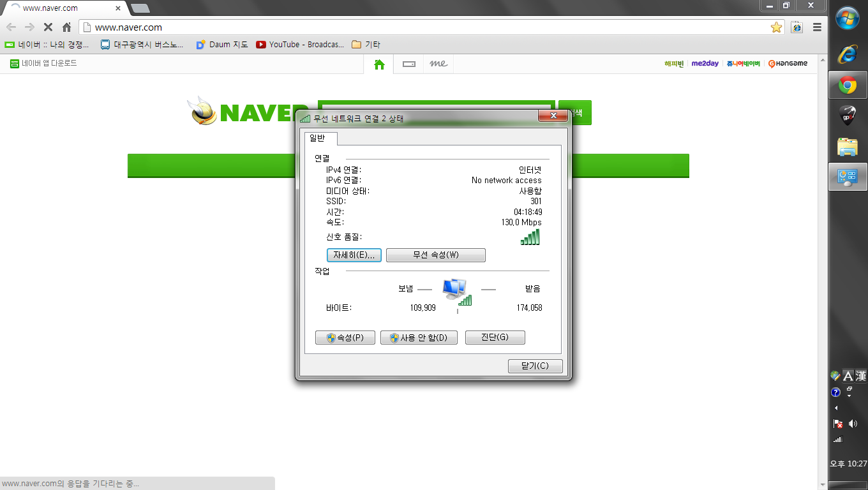
Task: Click the green Naver home icon
Action: pos(379,64)
